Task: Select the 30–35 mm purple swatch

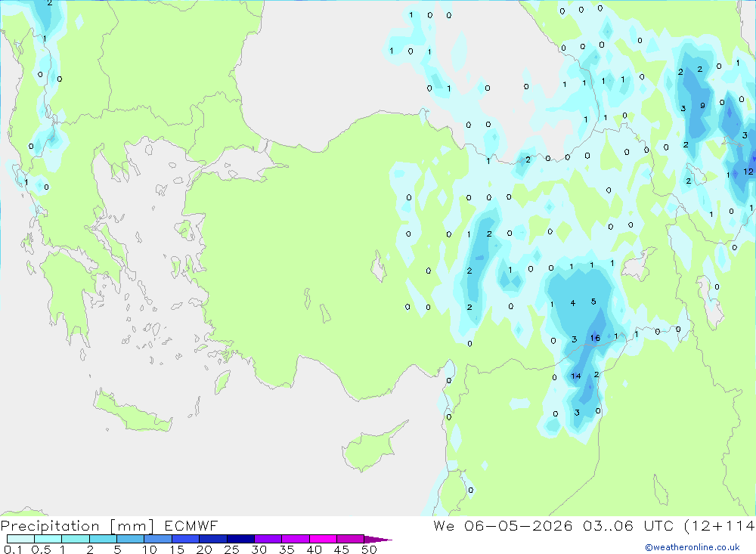Action: point(268,539)
